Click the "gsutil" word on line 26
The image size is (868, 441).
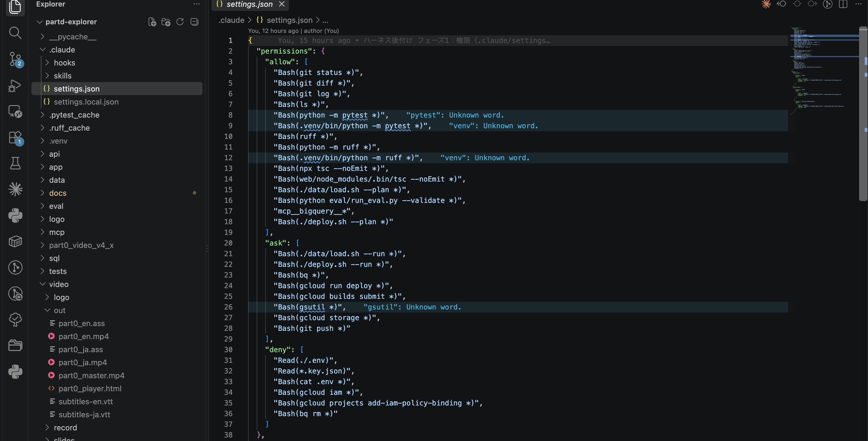pyautogui.click(x=312, y=307)
